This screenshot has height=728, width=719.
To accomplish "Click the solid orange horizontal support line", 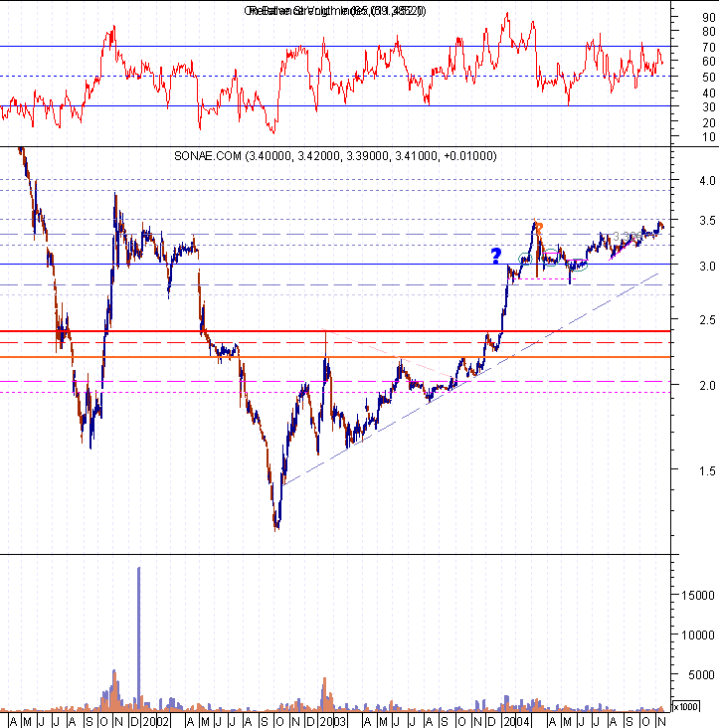I will point(335,357).
